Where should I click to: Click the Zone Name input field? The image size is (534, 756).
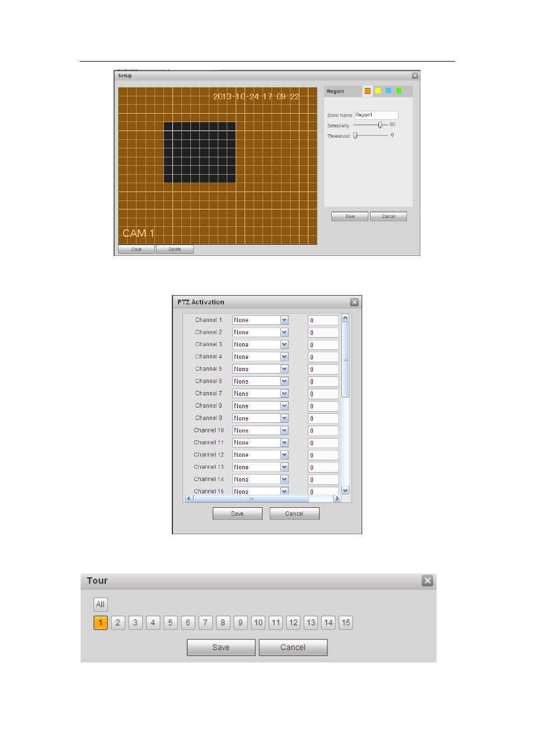[376, 115]
